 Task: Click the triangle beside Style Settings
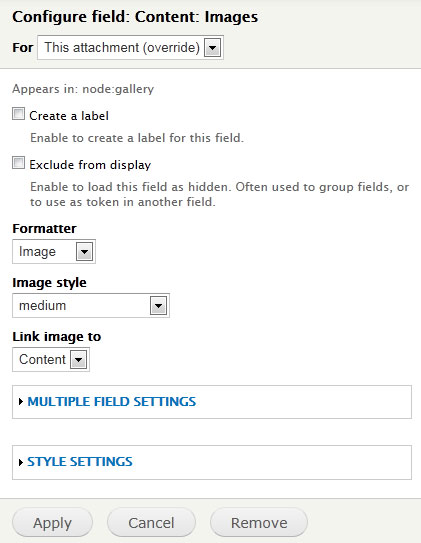click(x=21, y=462)
